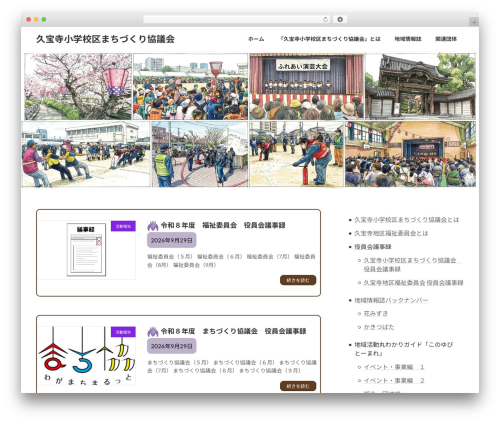The width and height of the screenshot is (500, 423).
Task: Click the gymnasium audience illustration
Action: (410, 154)
